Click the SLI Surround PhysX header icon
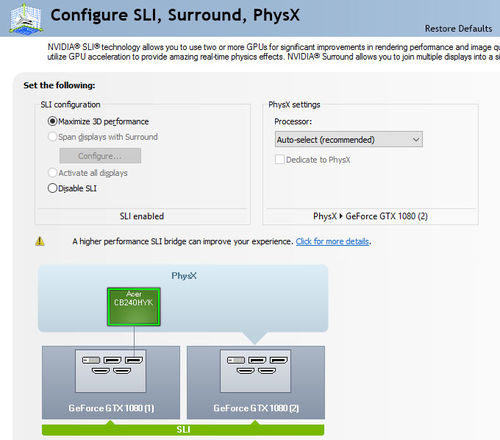The image size is (500, 440). (x=26, y=19)
